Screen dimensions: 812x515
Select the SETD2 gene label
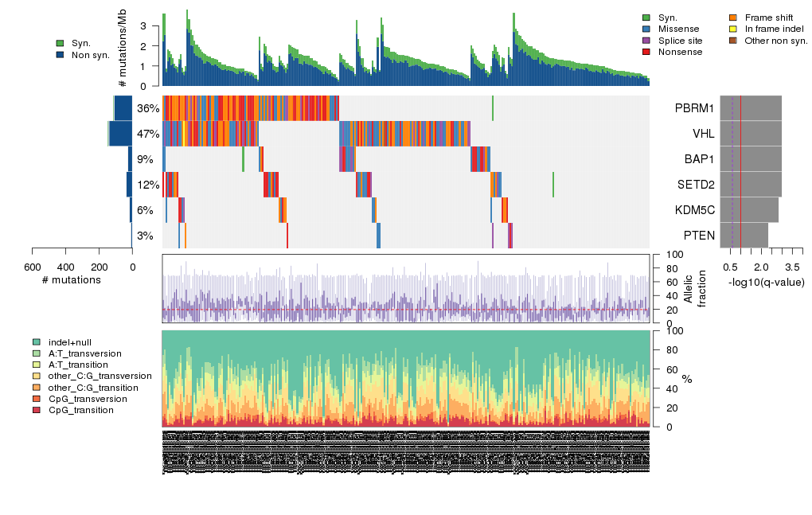click(x=695, y=185)
